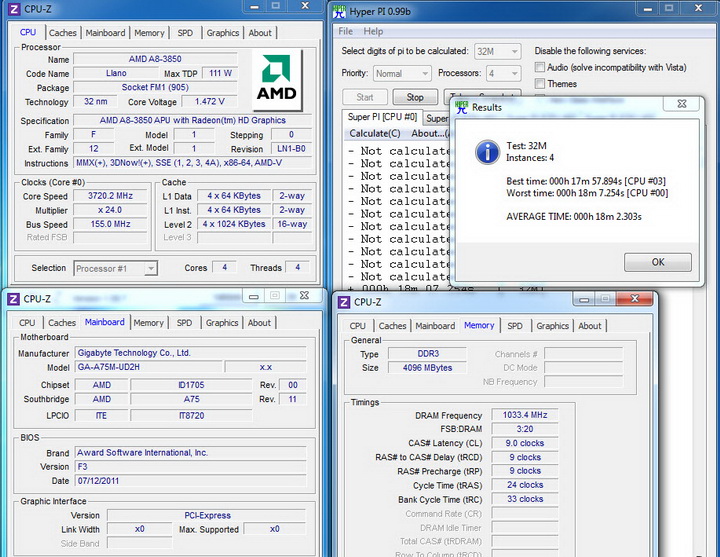Select Graphics tab in Mainboard CPU-Z window
The height and width of the screenshot is (557, 720).
point(222,323)
